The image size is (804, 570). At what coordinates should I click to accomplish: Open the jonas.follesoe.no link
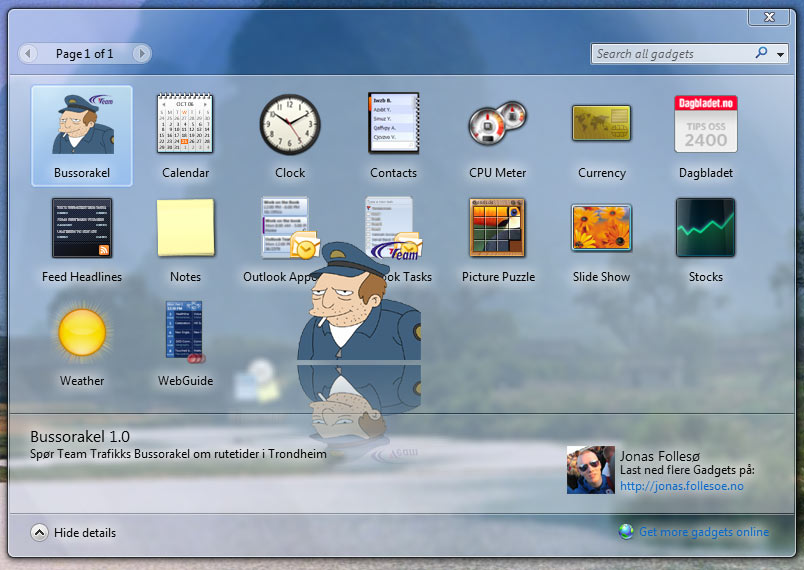click(681, 486)
